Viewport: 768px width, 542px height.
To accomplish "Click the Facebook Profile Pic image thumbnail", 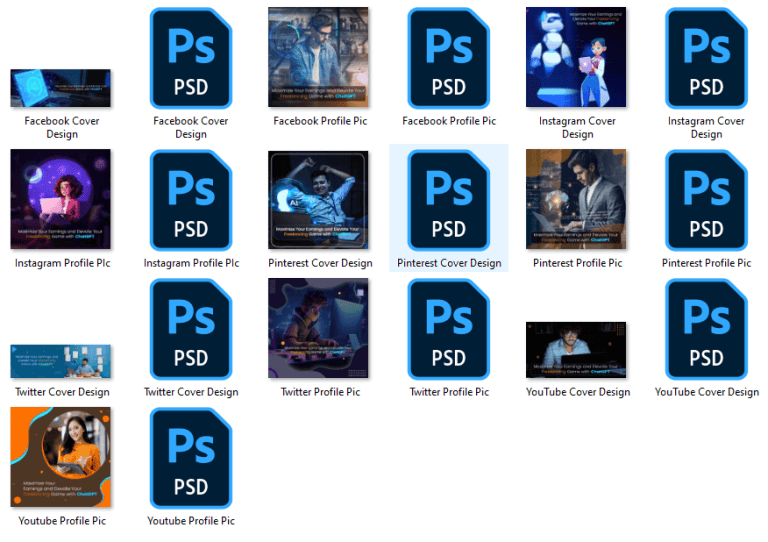I will 318,57.
